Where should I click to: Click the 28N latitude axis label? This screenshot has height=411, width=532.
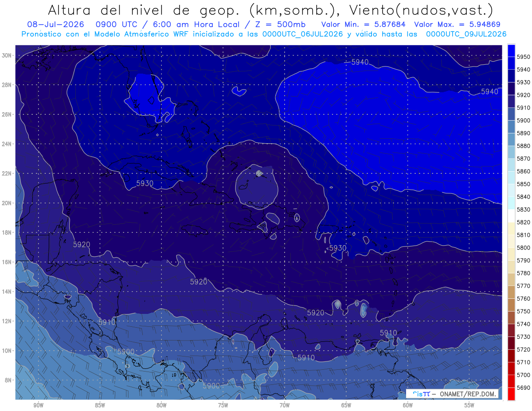(7, 85)
